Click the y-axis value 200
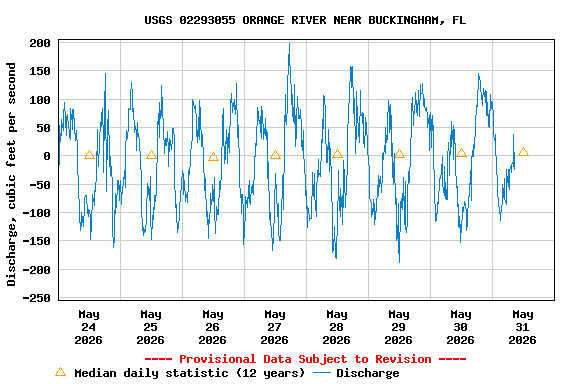 (x=40, y=43)
